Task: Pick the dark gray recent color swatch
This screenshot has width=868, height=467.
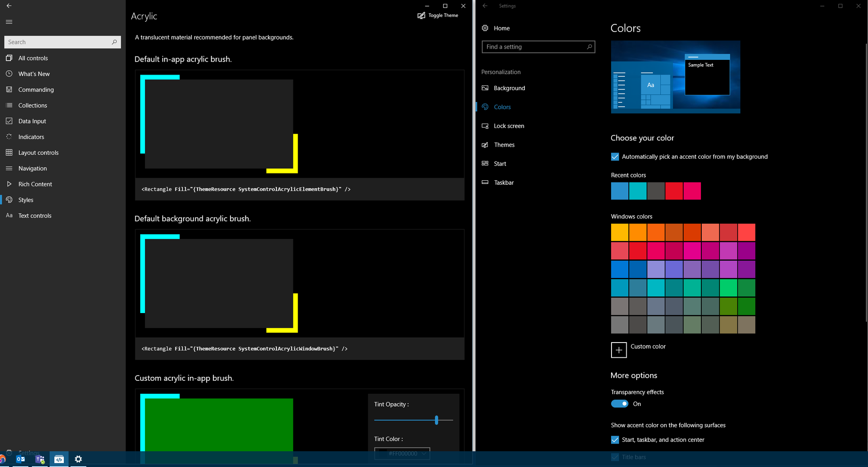Action: pos(656,191)
